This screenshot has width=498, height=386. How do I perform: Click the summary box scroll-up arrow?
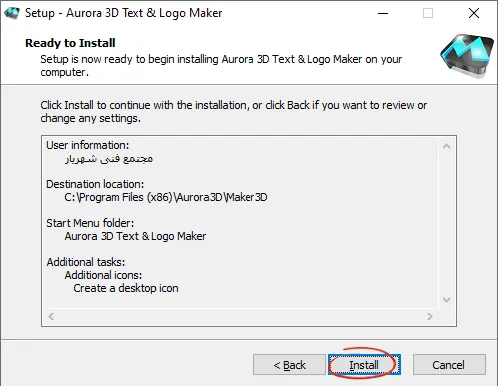pyautogui.click(x=447, y=146)
